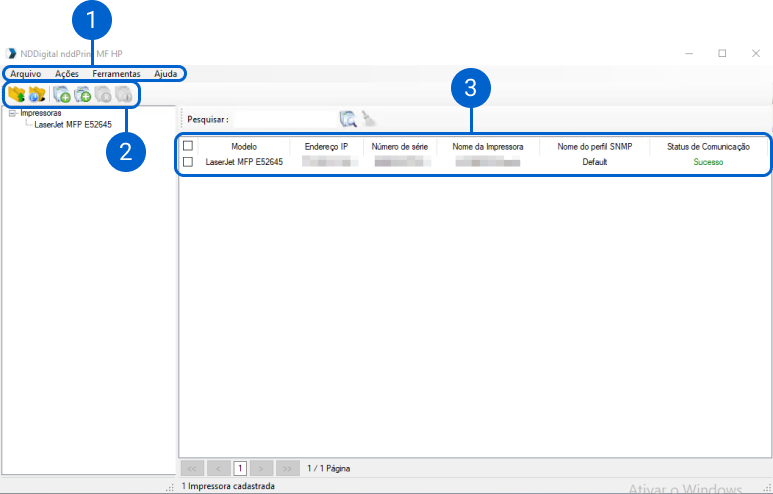Open the Arquivo menu
This screenshot has height=494, width=773.
[x=26, y=75]
